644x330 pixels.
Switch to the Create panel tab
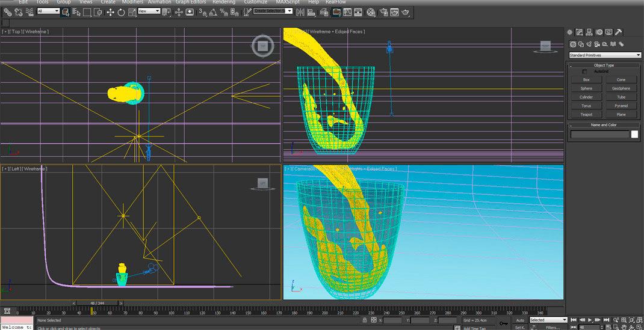(x=569, y=32)
